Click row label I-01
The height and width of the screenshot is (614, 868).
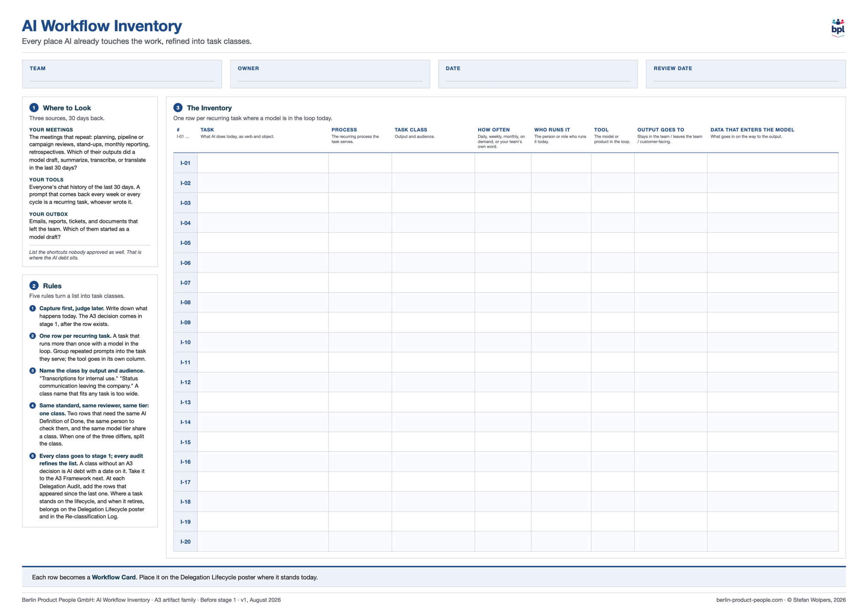[185, 163]
